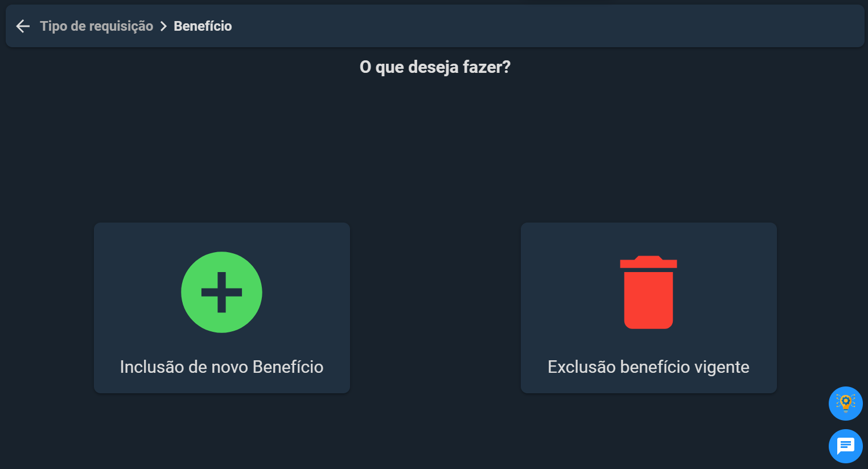Click the breadcrumb chevron separator
The height and width of the screenshot is (469, 868).
163,26
